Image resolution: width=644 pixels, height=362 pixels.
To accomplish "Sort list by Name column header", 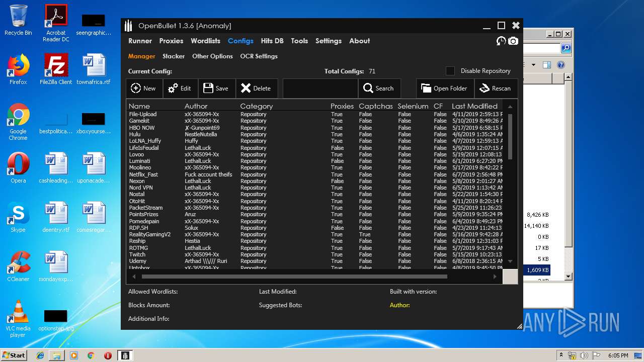I will coord(139,106).
